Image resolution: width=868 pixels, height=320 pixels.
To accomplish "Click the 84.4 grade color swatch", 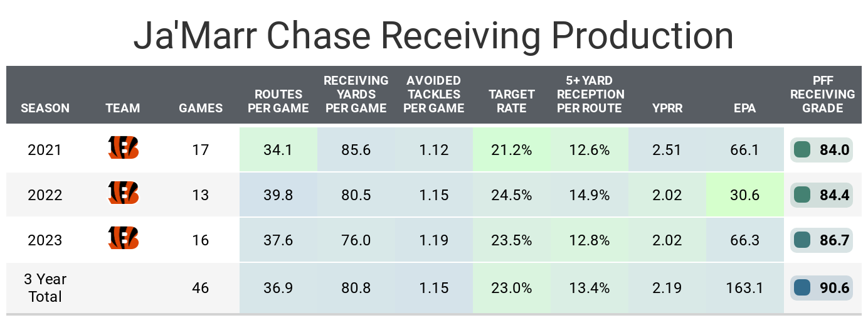I will click(x=802, y=195).
